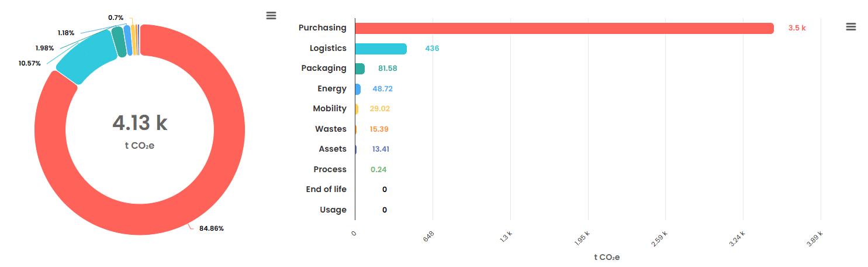This screenshot has width=868, height=267.
Task: Select the teal Packaging bar
Action: 359,69
